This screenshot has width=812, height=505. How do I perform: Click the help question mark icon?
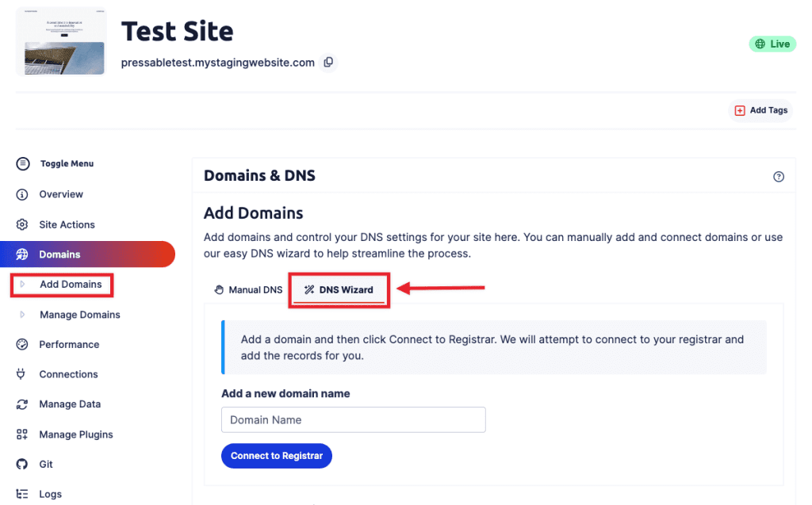coord(778,176)
